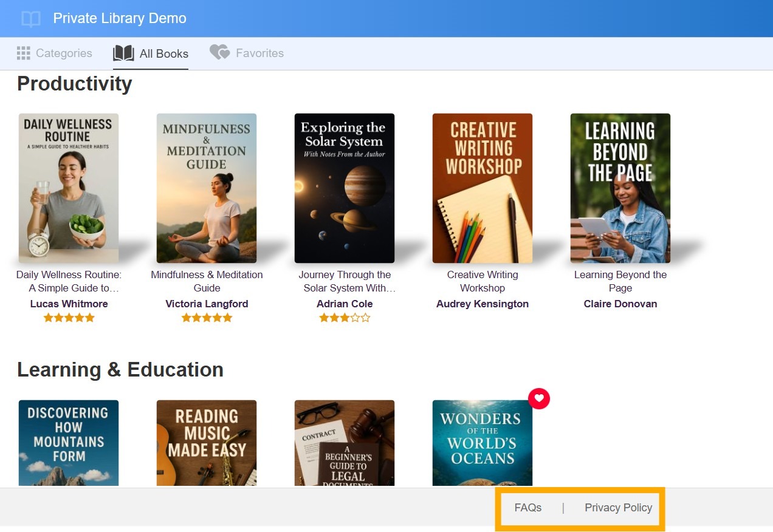
Task: Click the Categories grid icon
Action: (24, 53)
